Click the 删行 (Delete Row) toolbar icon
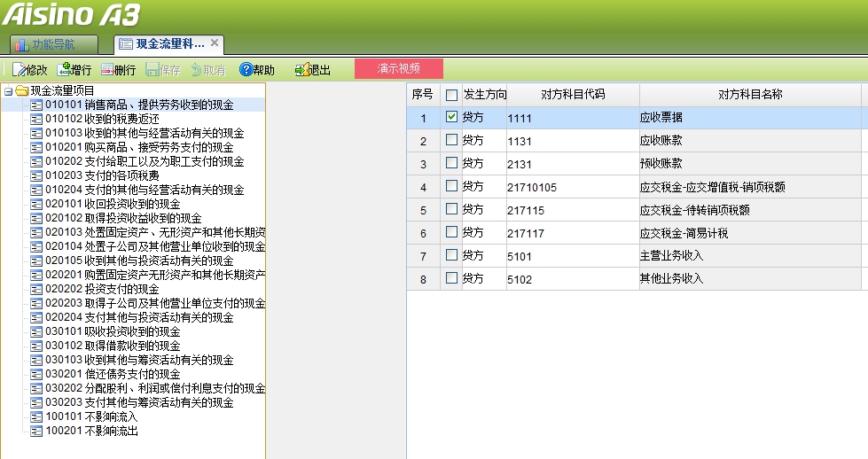This screenshot has height=459, width=868. click(119, 70)
